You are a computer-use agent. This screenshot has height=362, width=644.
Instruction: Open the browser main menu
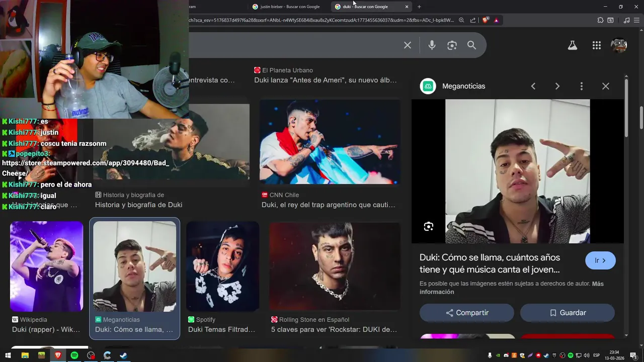636,20
